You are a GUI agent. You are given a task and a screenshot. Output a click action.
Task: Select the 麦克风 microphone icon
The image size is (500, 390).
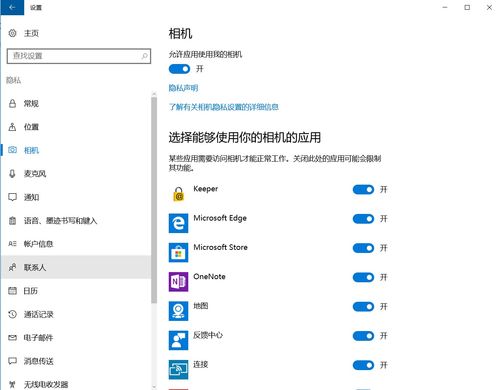click(x=12, y=173)
